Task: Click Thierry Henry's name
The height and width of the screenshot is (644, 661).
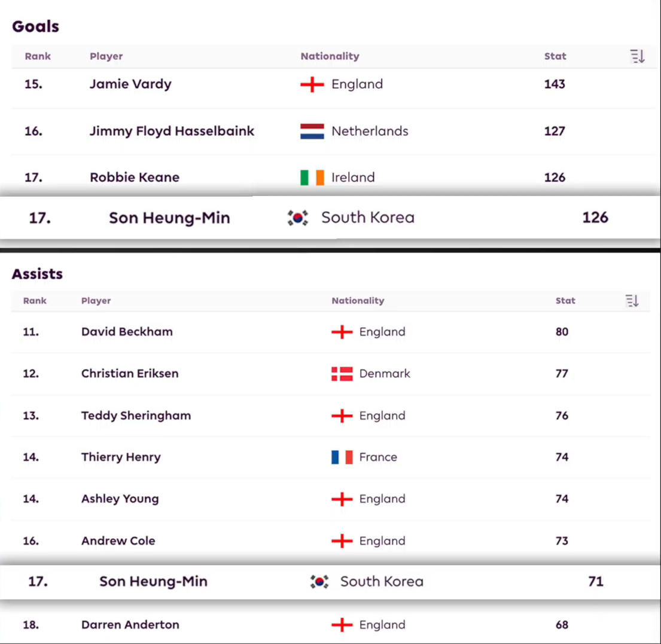Action: (121, 457)
